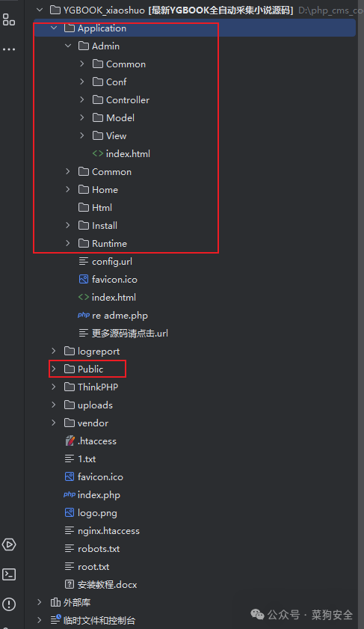Click the .htaccess file icon
The image size is (364, 629).
(70, 441)
